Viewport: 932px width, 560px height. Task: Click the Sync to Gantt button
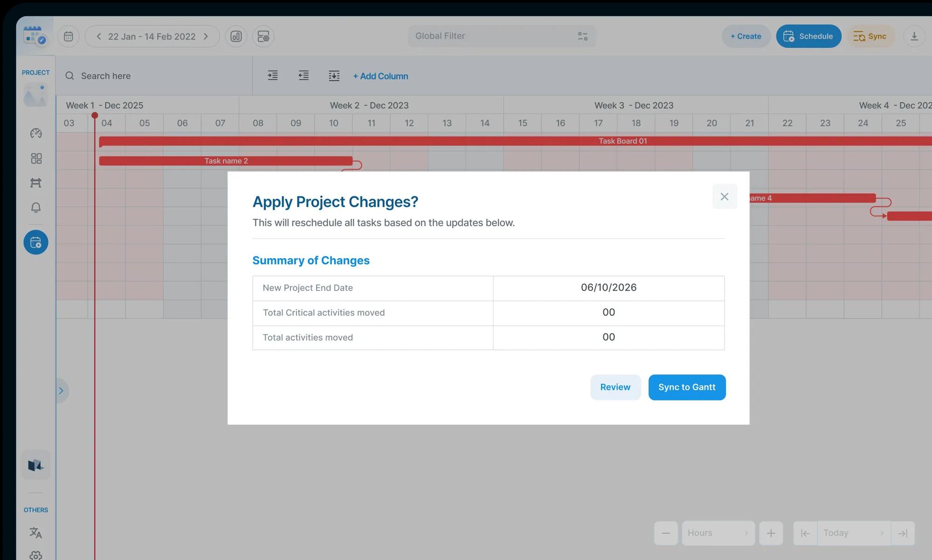click(x=687, y=387)
